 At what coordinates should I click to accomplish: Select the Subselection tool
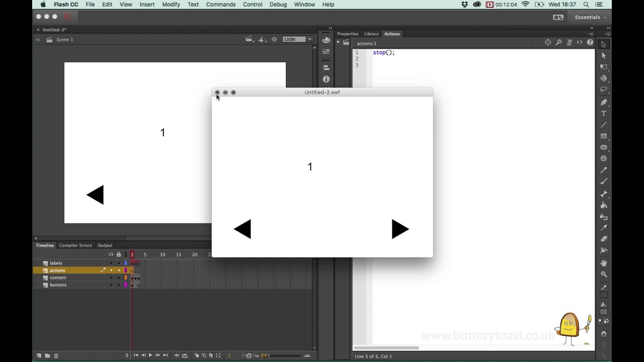[x=604, y=55]
